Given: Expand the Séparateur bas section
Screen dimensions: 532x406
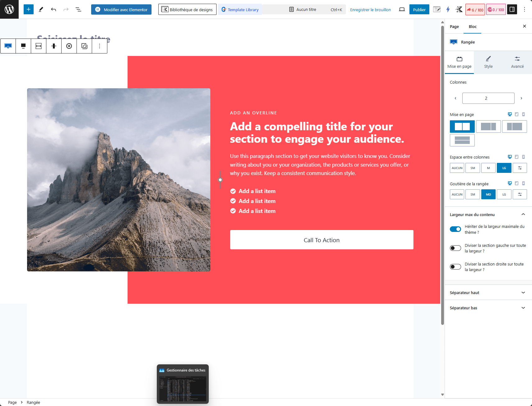Looking at the screenshot, I should [488, 308].
